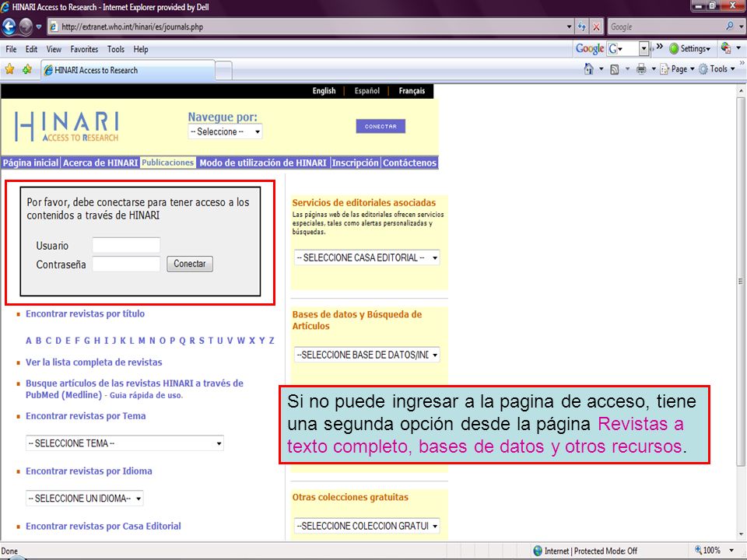Switch language to Español

366,90
